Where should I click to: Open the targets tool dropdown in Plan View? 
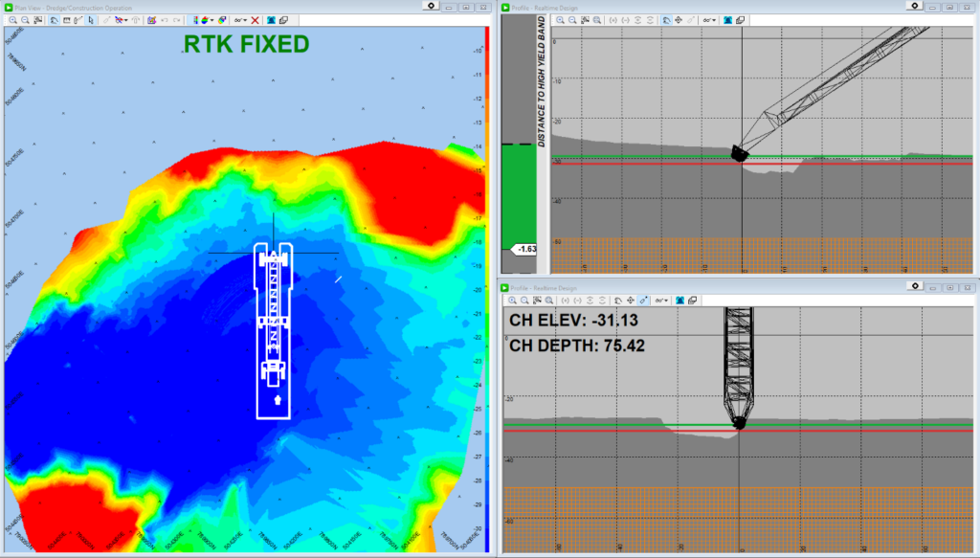pos(122,20)
